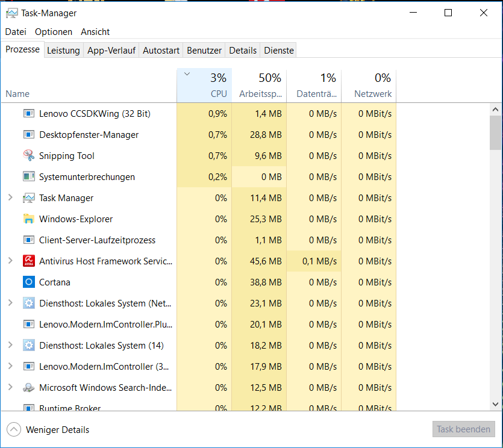Click the Microsoft Windows Search-Indexer icon
503x448 pixels.
tap(29, 388)
